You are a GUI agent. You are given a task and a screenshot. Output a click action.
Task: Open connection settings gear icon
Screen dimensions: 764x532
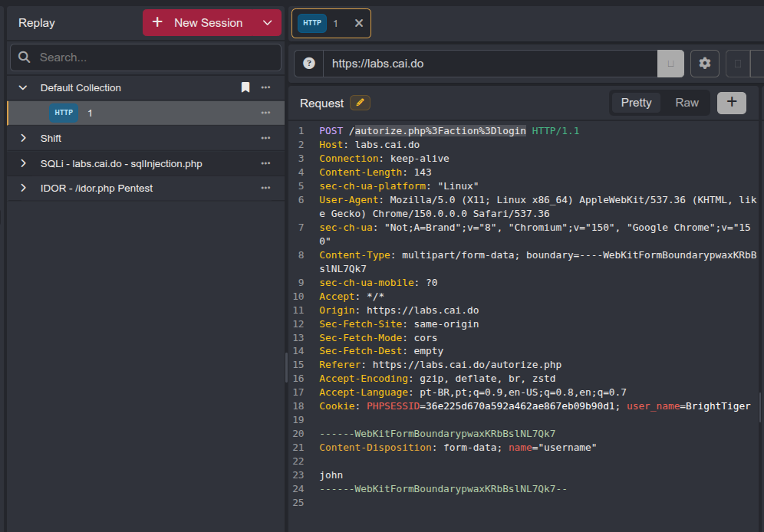coord(705,64)
